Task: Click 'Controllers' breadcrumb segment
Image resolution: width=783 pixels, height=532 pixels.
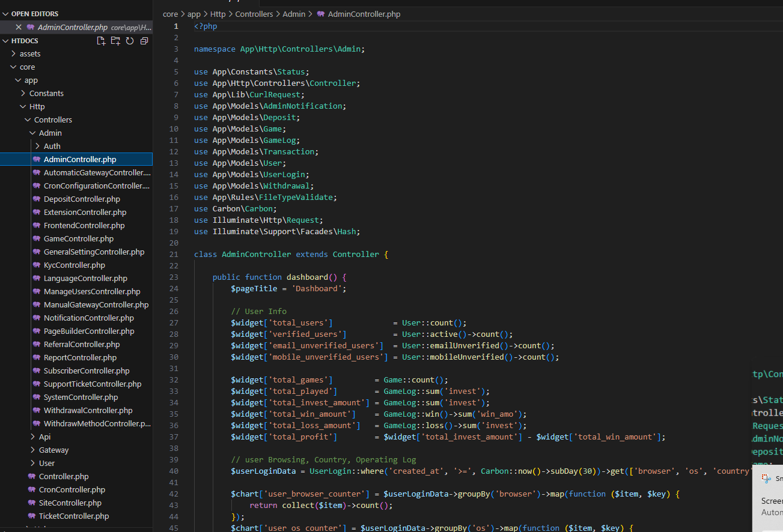Action: (254, 14)
